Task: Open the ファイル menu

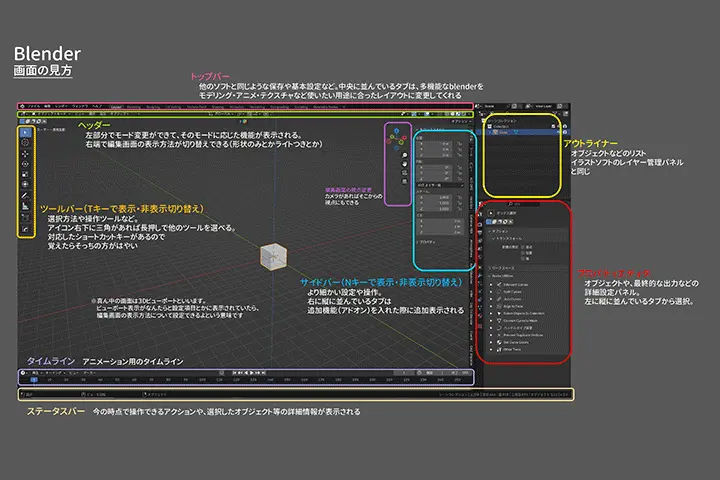Action: click(34, 107)
